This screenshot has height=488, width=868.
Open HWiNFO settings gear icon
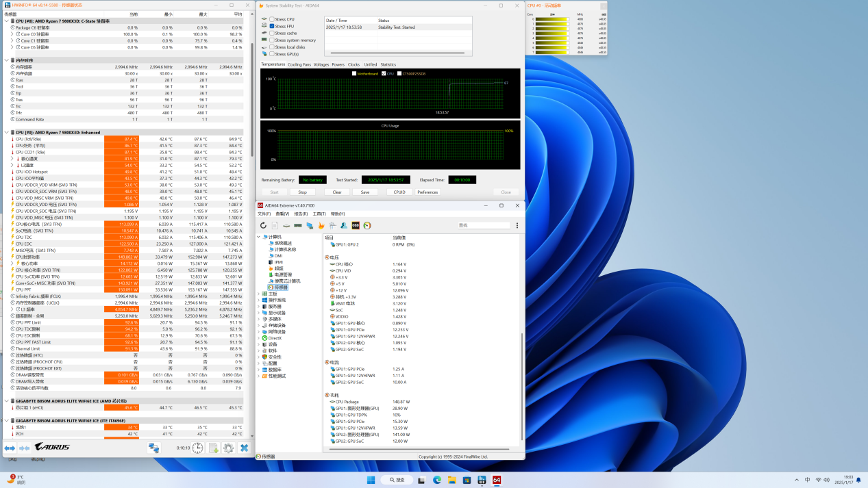(228, 448)
